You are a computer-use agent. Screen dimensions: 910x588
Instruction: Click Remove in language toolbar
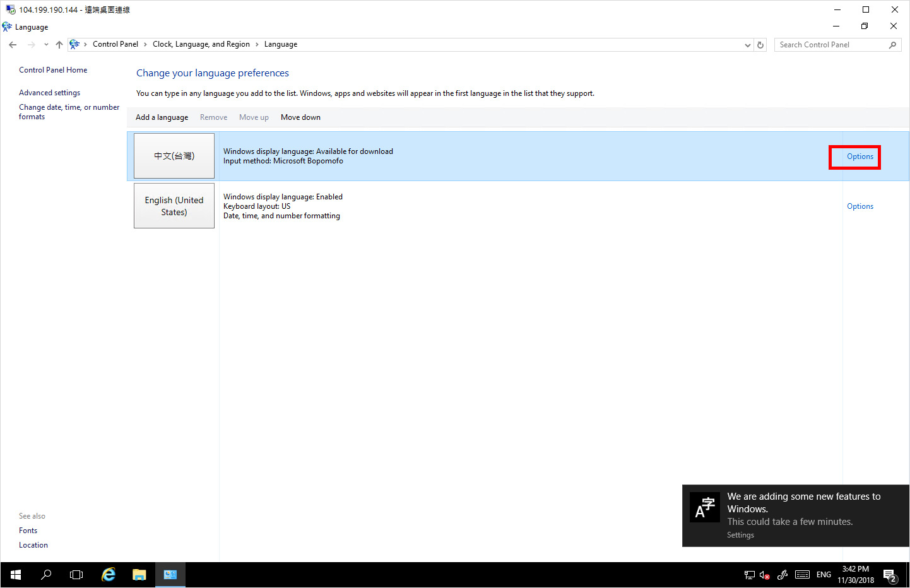pos(213,117)
